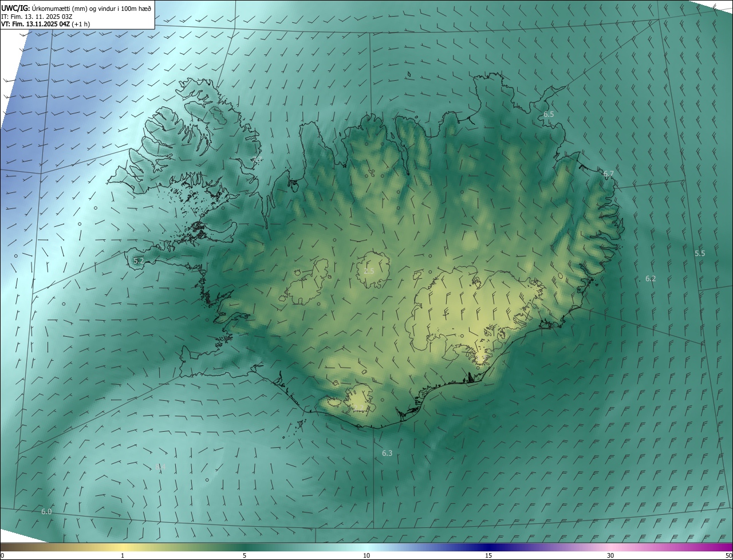Click the precipitation color scale bar
This screenshot has width=733, height=560.
coord(366,547)
